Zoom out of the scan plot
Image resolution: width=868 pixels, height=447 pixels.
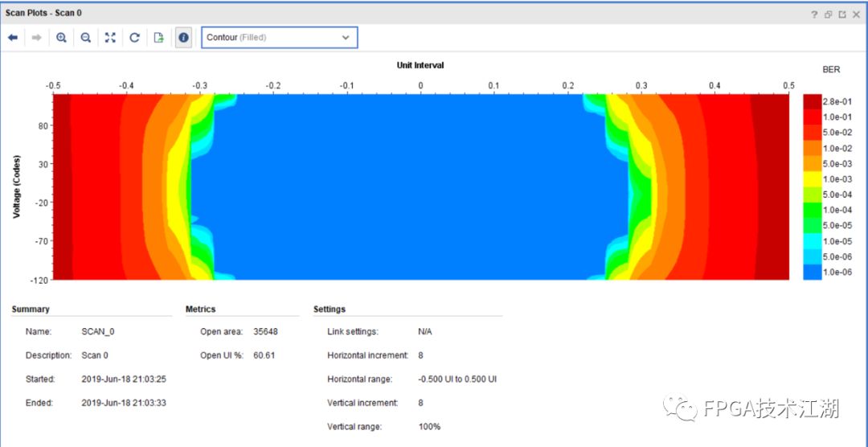[86, 38]
